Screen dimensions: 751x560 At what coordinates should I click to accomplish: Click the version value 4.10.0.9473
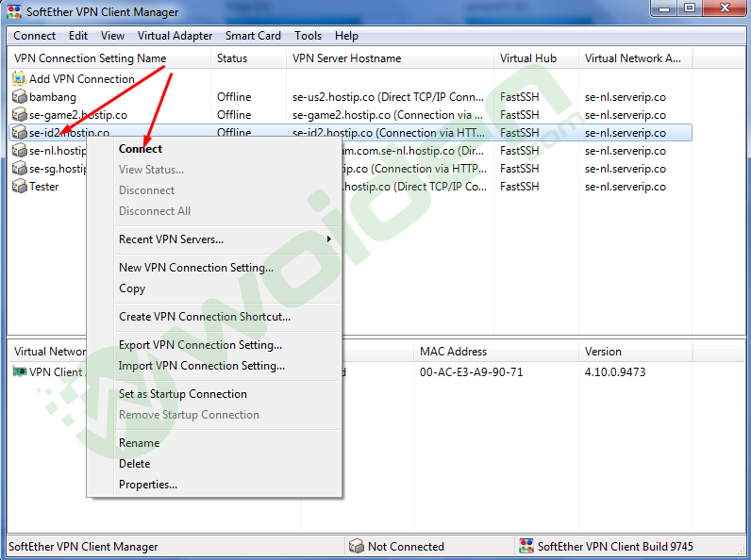(615, 371)
